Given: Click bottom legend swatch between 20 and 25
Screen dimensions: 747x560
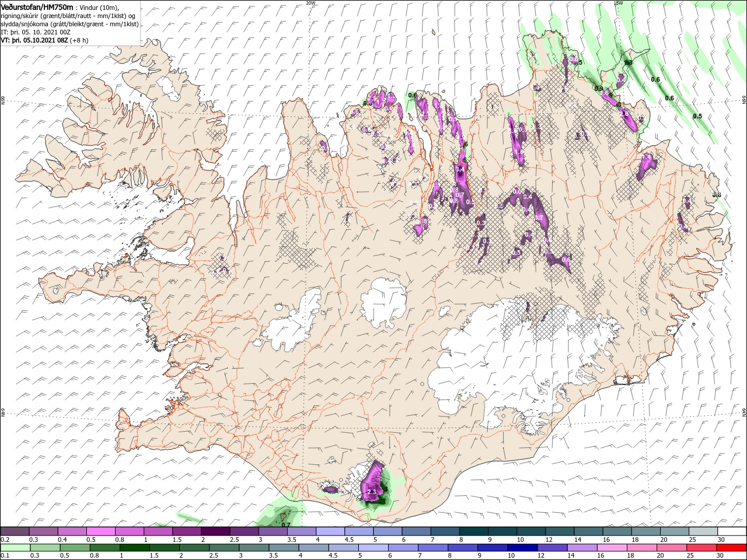Looking at the screenshot, I should pos(672,548).
